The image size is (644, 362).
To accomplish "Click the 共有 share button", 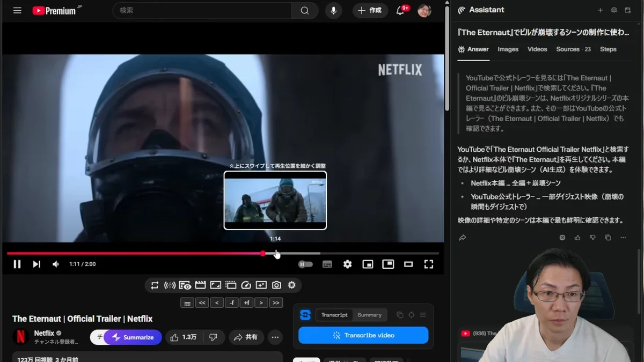I will click(x=246, y=337).
